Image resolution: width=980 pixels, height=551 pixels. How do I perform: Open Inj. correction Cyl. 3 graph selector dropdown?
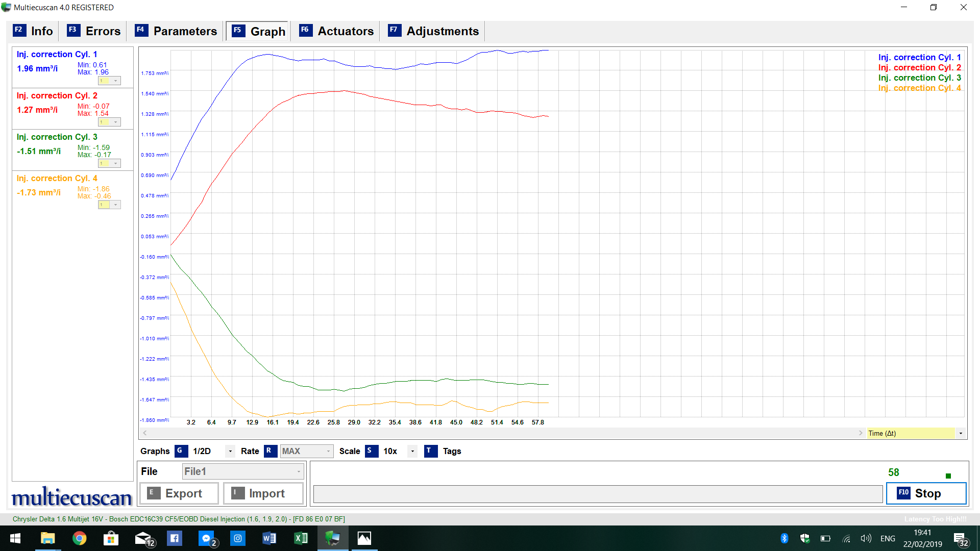coord(116,163)
